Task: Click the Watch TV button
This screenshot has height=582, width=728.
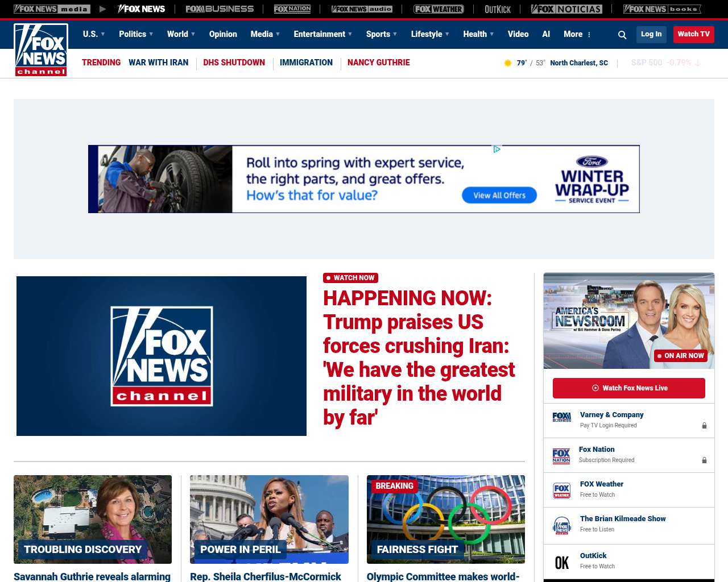Action: 693,34
